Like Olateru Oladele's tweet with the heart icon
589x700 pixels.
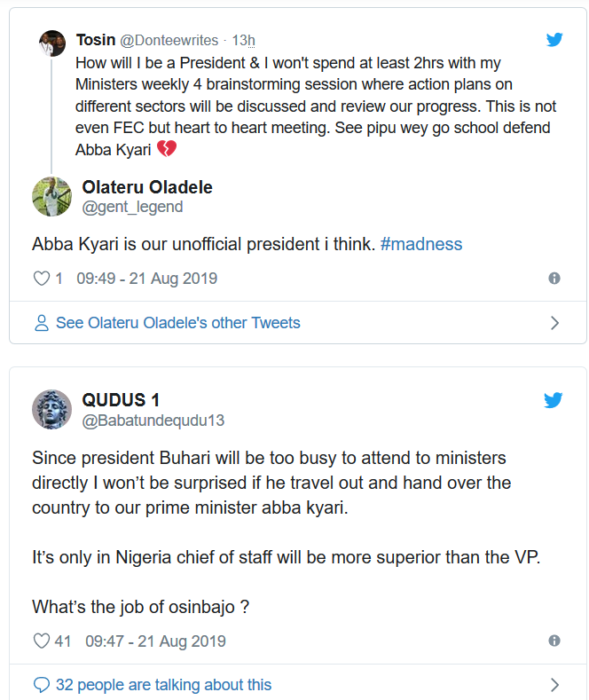click(41, 279)
